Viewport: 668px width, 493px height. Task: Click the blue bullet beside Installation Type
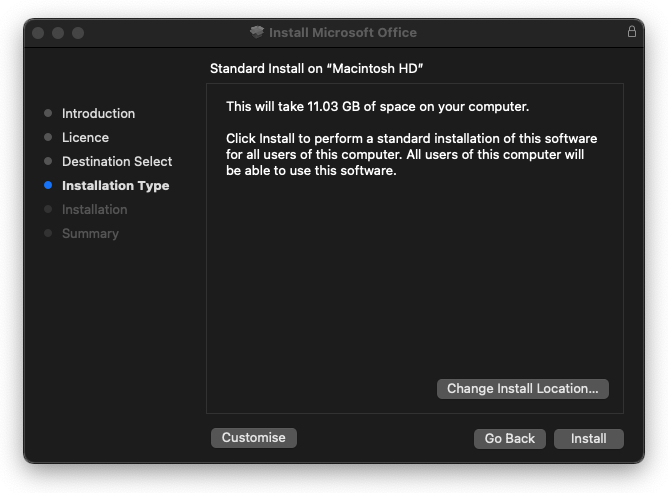coord(48,185)
